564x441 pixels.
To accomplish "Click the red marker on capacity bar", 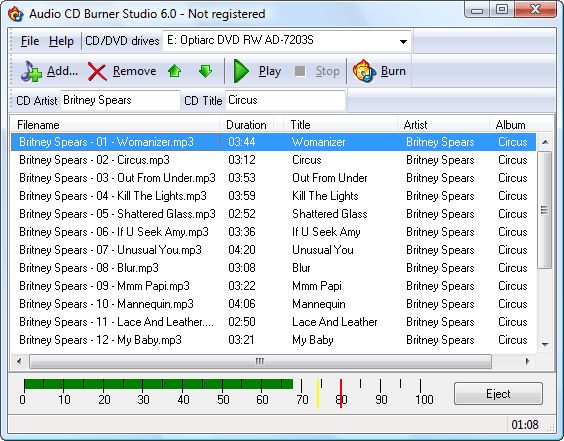I will click(x=341, y=393).
